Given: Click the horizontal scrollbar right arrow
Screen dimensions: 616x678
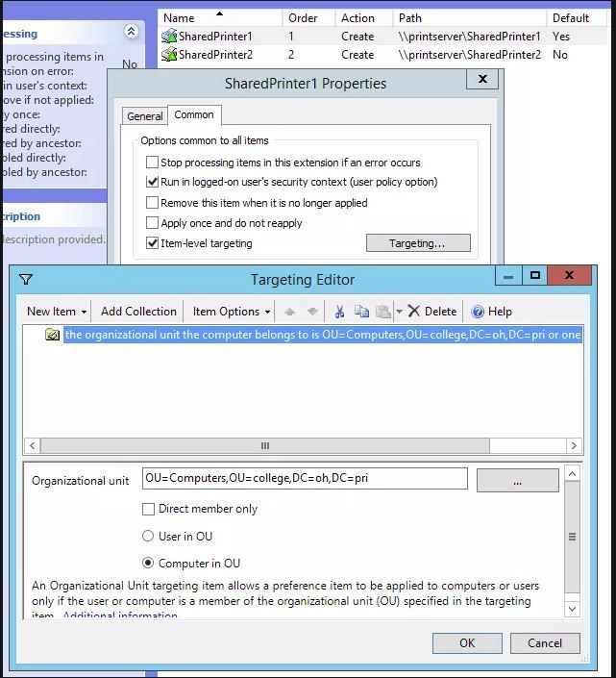Looking at the screenshot, I should [x=574, y=445].
